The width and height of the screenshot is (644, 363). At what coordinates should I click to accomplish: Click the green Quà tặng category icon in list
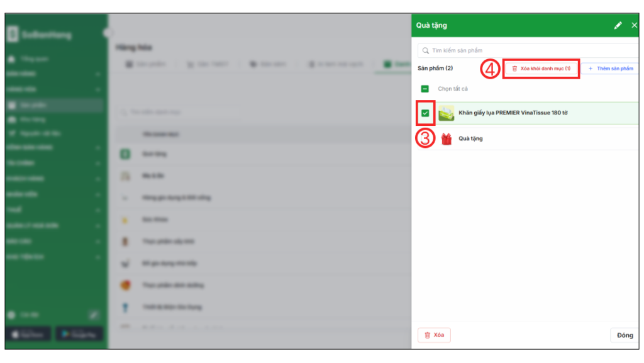click(125, 154)
